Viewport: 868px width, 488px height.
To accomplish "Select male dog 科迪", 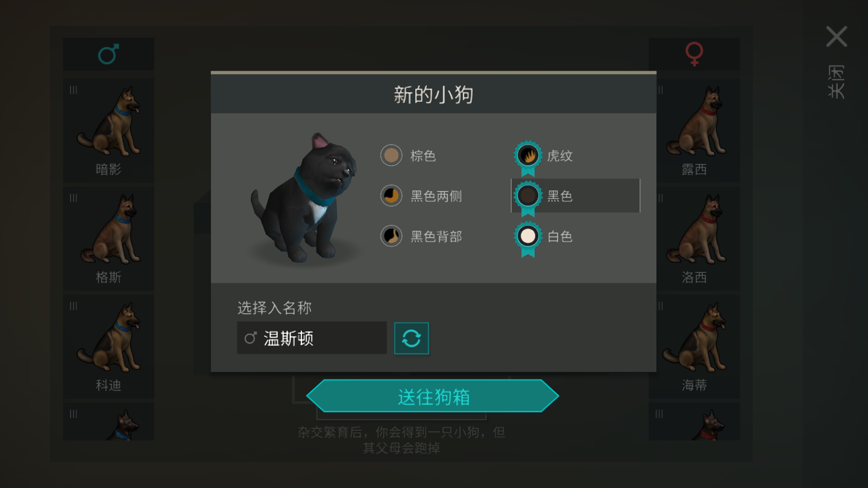I will 108,346.
